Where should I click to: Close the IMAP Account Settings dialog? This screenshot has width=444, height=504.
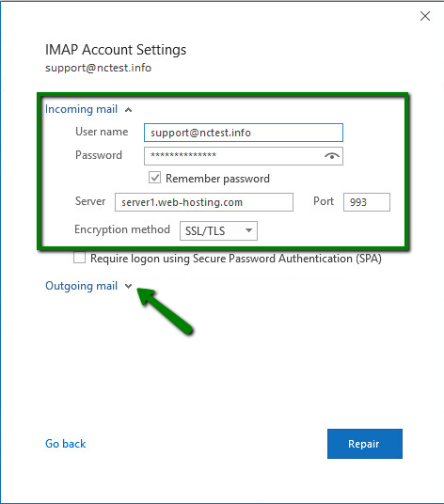[425, 16]
